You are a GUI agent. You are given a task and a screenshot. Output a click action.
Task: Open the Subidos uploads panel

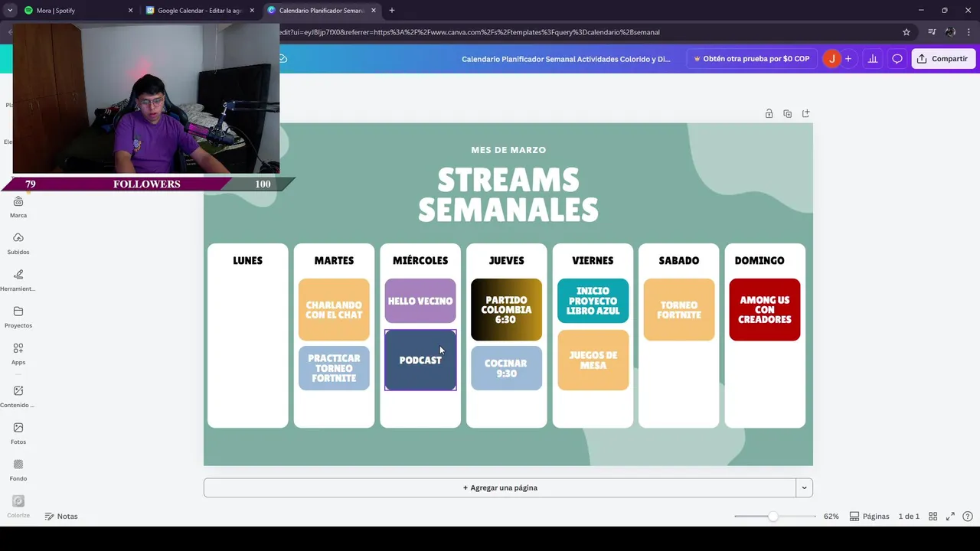(x=18, y=243)
